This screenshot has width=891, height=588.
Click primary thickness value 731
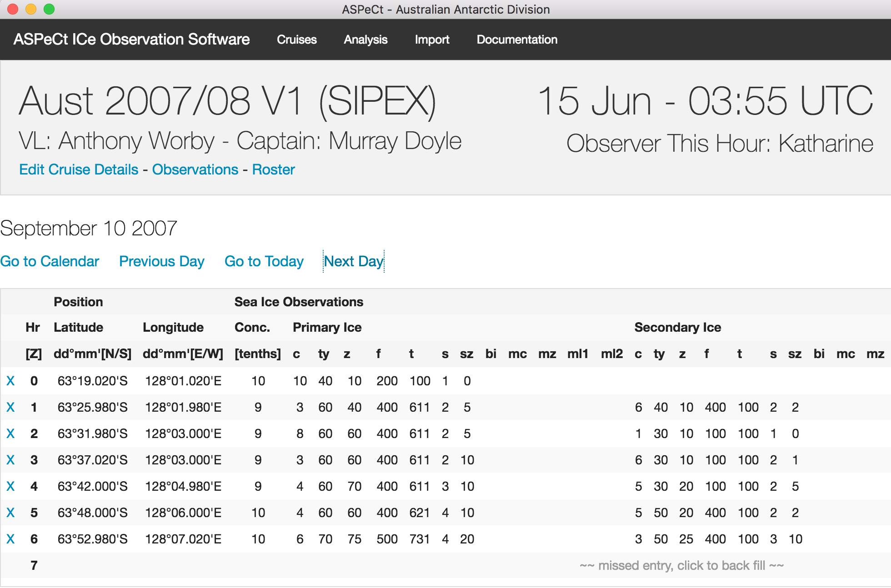[420, 539]
